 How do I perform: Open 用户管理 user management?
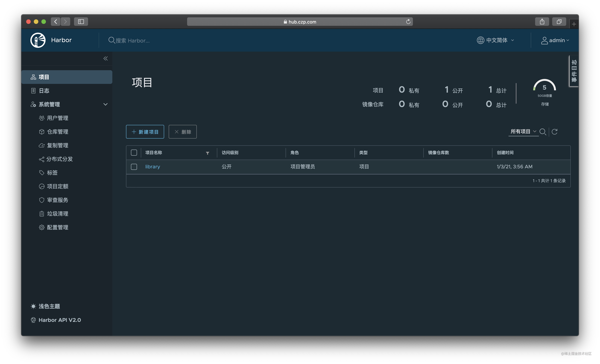tap(57, 118)
